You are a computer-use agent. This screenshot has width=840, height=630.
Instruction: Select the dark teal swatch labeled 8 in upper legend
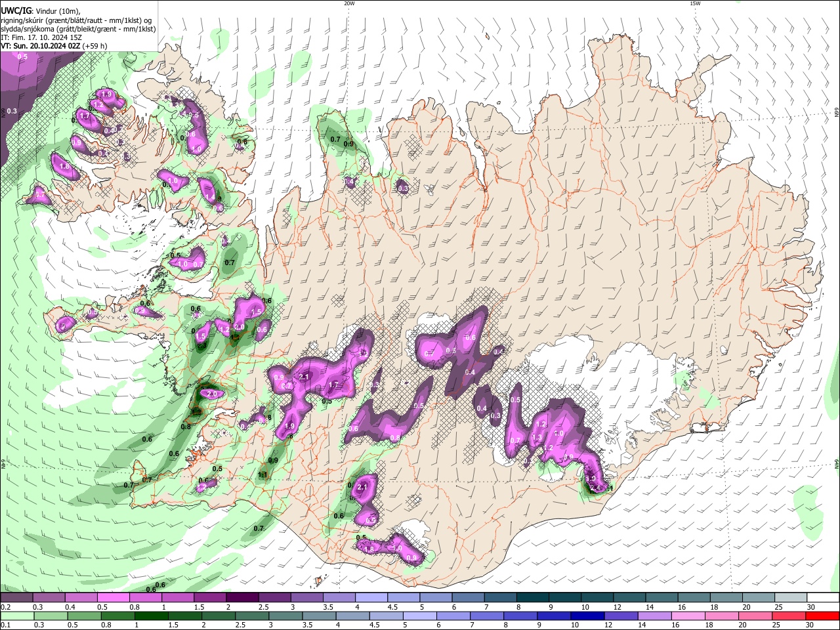pyautogui.click(x=532, y=598)
